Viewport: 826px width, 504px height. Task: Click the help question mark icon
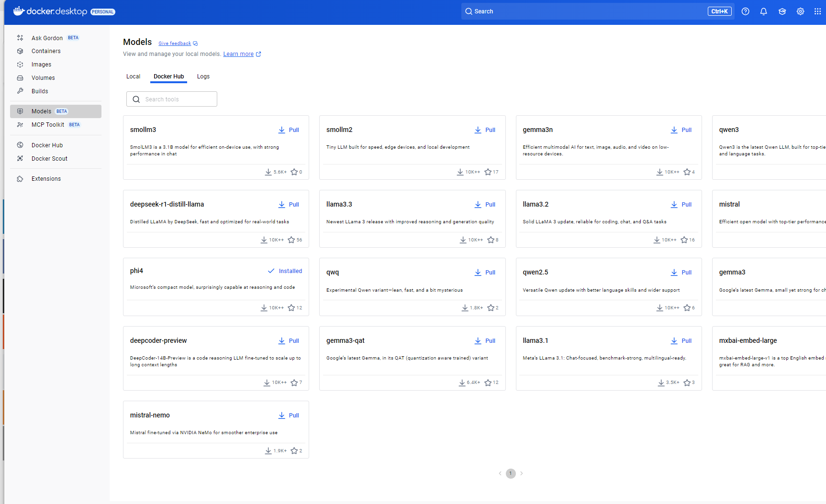(x=745, y=11)
